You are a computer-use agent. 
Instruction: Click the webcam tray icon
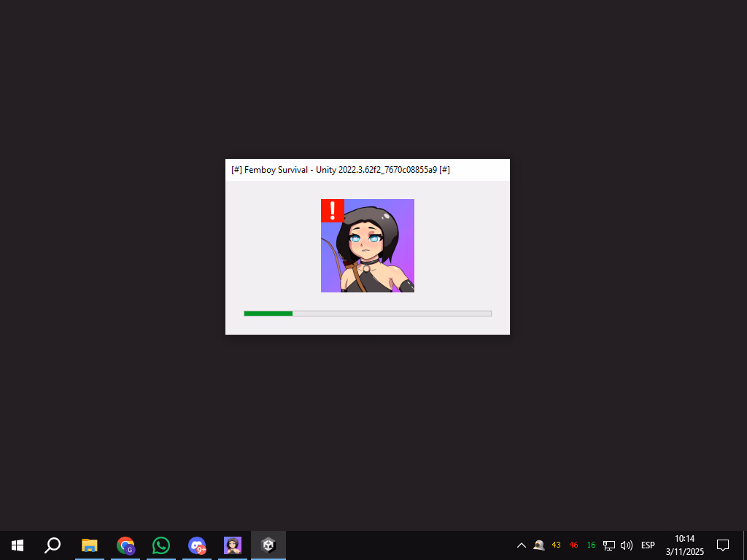coord(539,545)
